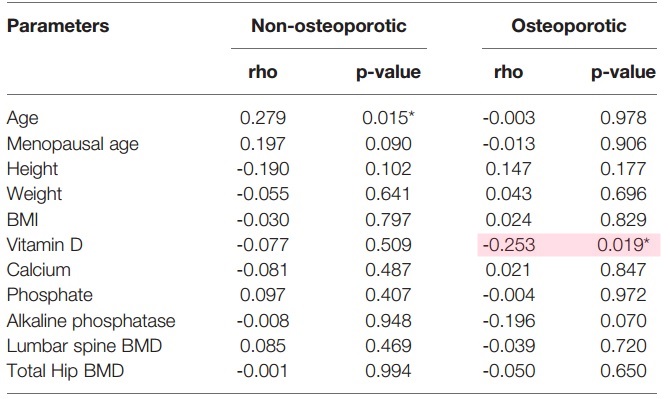Click the Menopausal age row label
Image resolution: width=670 pixels, height=399 pixels.
73,144
